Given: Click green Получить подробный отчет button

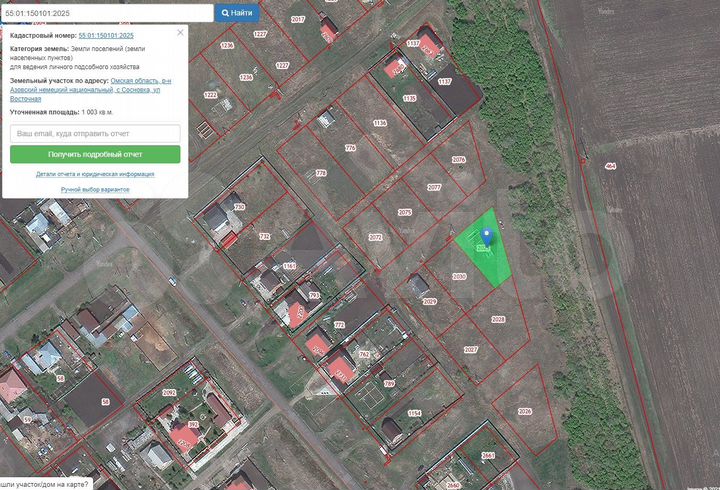Looking at the screenshot, I should tap(95, 155).
